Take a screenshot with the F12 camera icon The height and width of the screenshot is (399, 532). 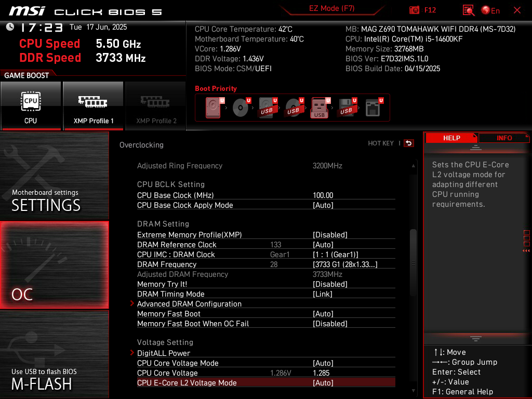point(414,10)
